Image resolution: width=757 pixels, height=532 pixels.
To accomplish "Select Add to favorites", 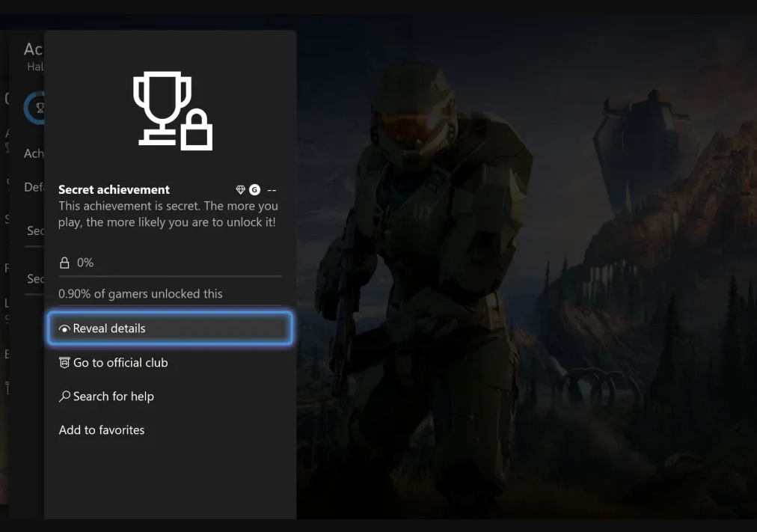I will pyautogui.click(x=170, y=430).
